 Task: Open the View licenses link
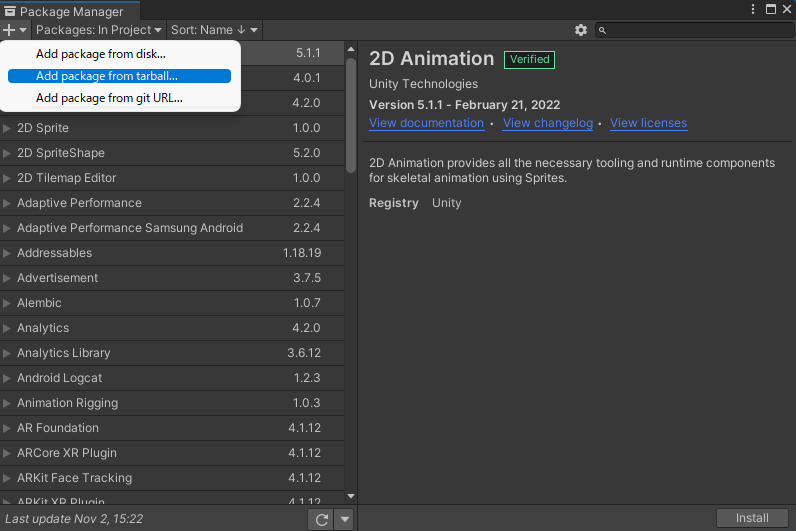tap(648, 123)
